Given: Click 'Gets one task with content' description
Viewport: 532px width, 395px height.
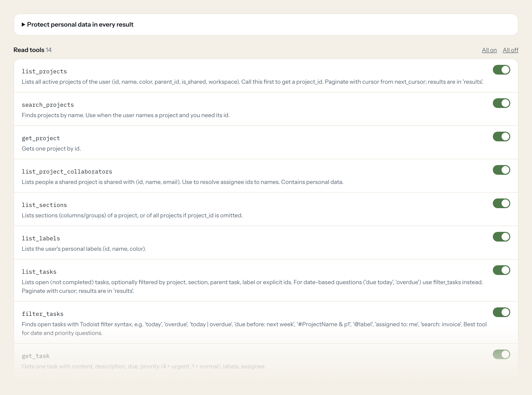Looking at the screenshot, I should coord(144,366).
